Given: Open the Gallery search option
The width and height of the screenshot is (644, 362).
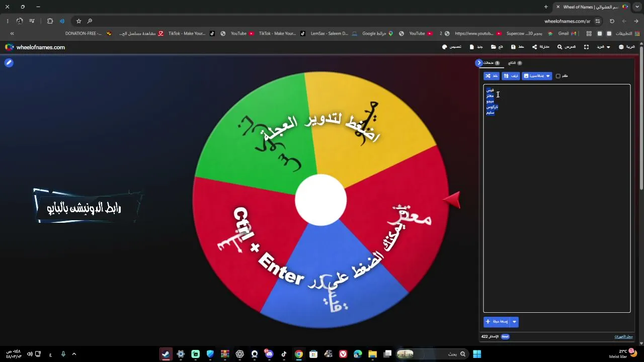Looking at the screenshot, I should click(x=566, y=47).
